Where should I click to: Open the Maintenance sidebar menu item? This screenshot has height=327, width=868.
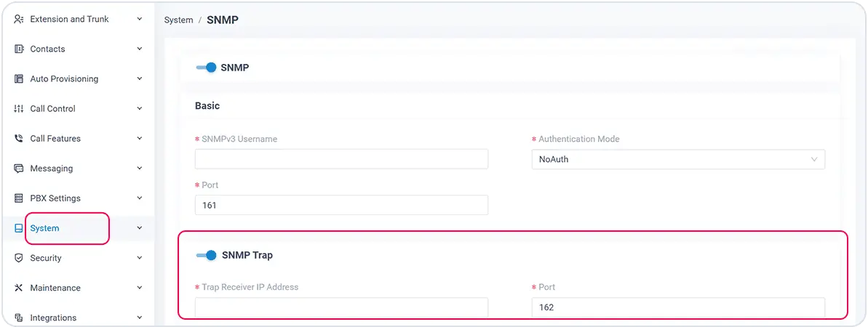tap(55, 288)
